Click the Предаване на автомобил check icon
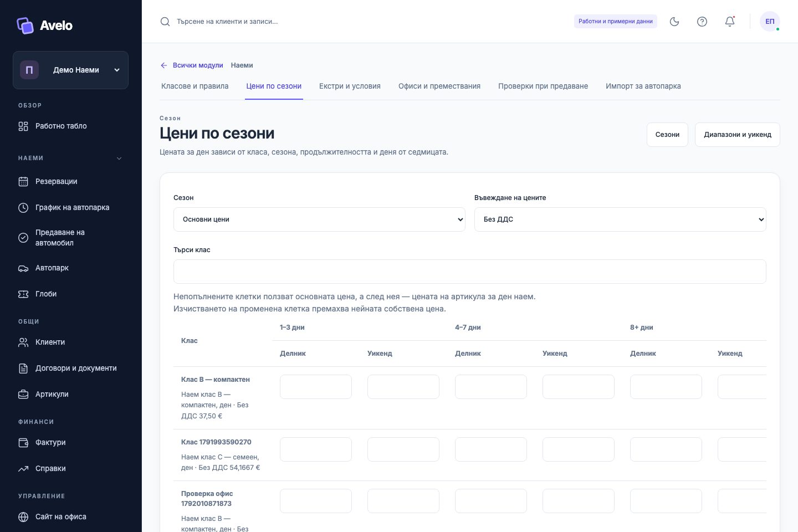Screen dimensions: 798x532 pyautogui.click(x=23, y=238)
